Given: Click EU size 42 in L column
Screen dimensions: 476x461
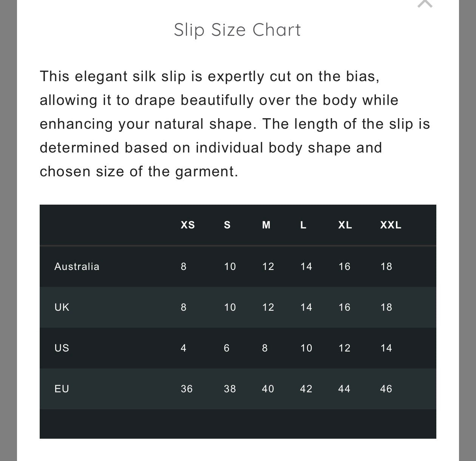Looking at the screenshot, I should click(x=306, y=389).
